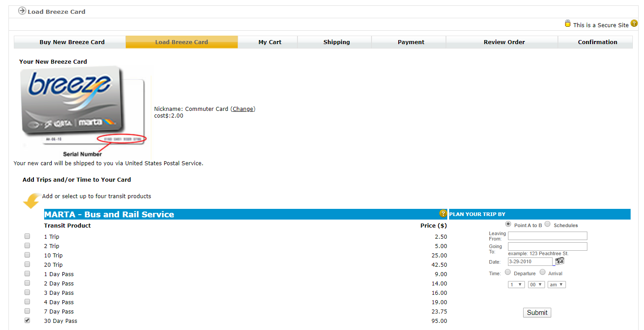The width and height of the screenshot is (644, 330).
Task: Check the 20 Trip product
Action: pyautogui.click(x=27, y=264)
